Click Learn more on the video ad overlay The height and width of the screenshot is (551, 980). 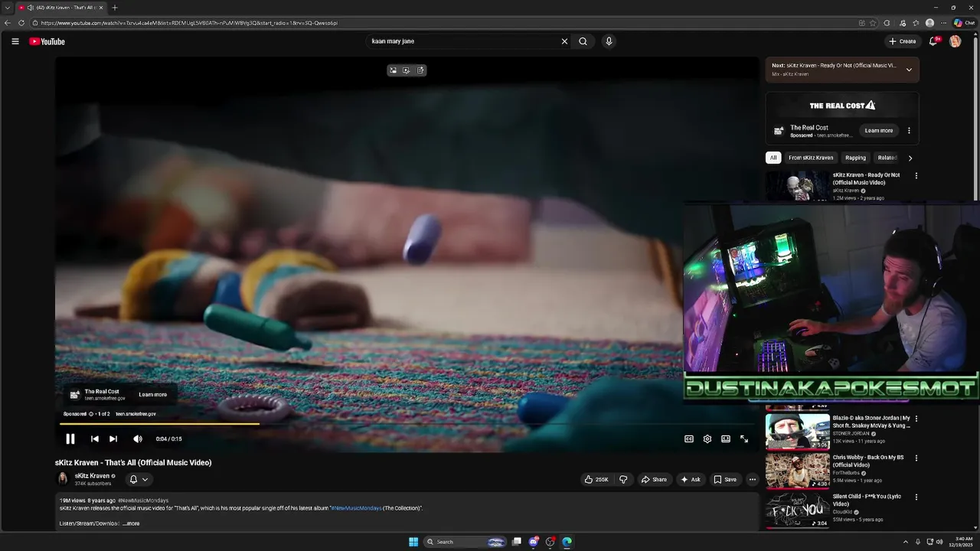[152, 395]
